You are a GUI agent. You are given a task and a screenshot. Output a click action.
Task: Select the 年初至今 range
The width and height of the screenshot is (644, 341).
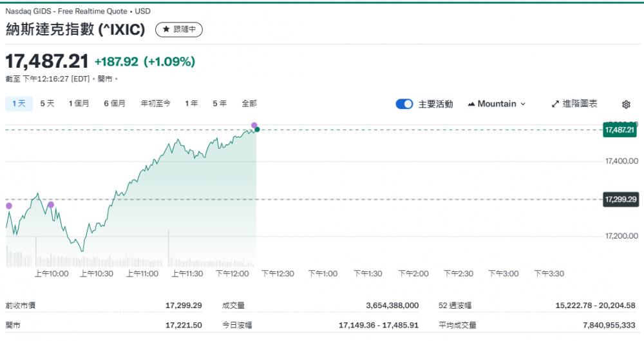[155, 103]
